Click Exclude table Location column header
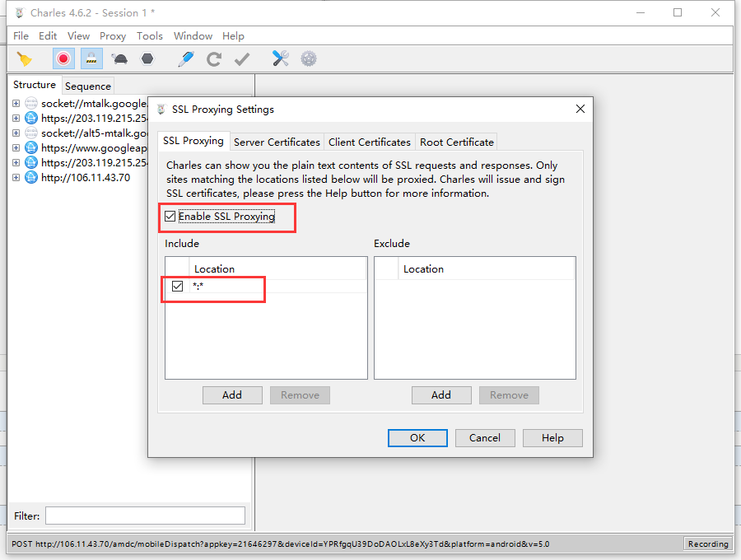Viewport: 741px width, 560px height. [x=487, y=268]
